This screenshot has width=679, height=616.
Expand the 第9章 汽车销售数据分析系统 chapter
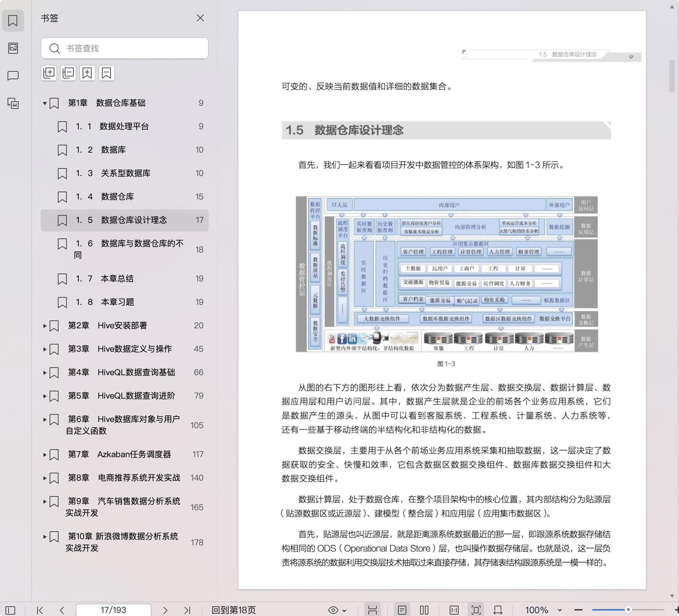(x=45, y=501)
